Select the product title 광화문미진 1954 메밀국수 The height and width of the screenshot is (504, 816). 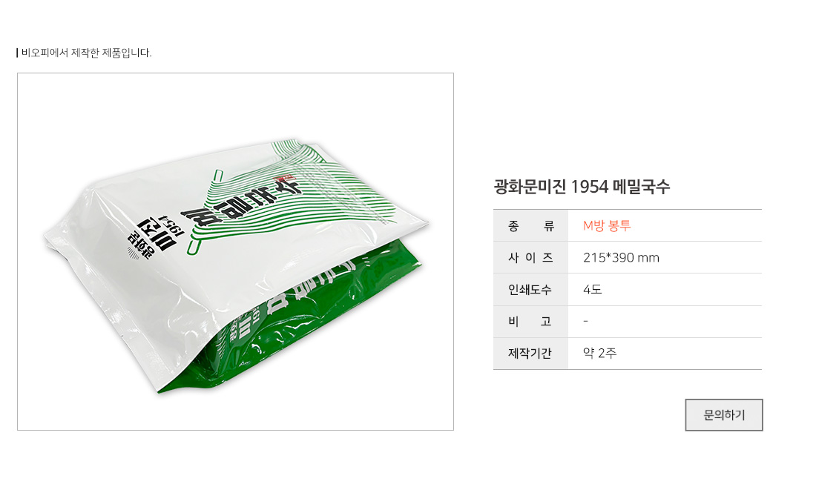[582, 186]
